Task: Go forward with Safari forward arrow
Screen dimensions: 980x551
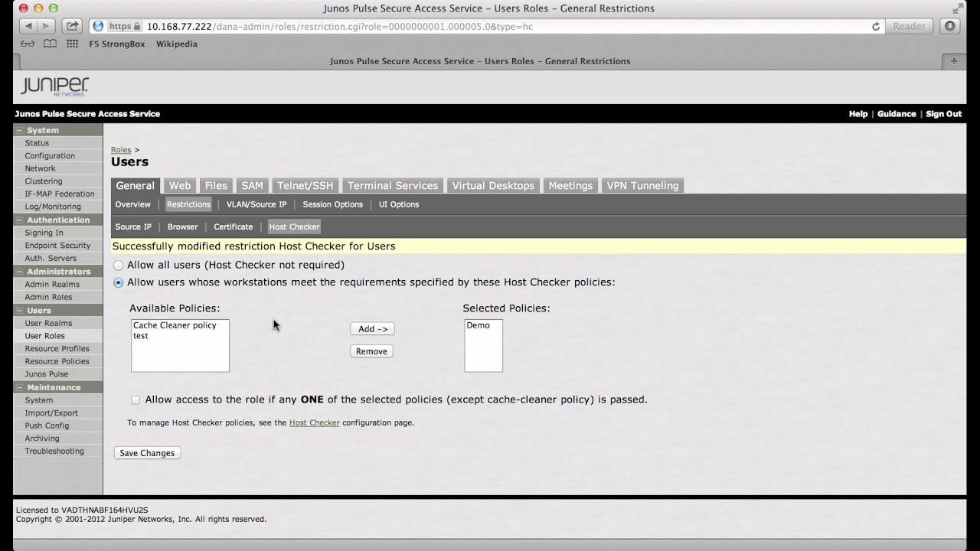Action: [x=45, y=26]
